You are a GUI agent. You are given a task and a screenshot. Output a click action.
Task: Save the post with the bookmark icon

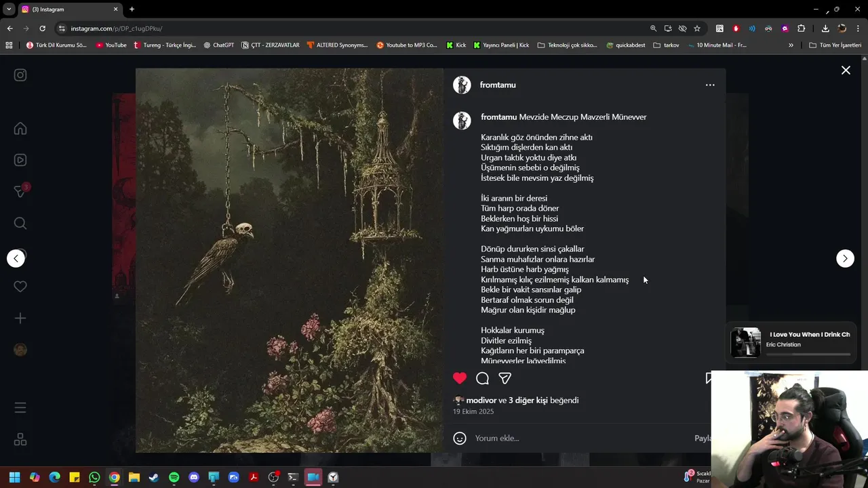(709, 378)
